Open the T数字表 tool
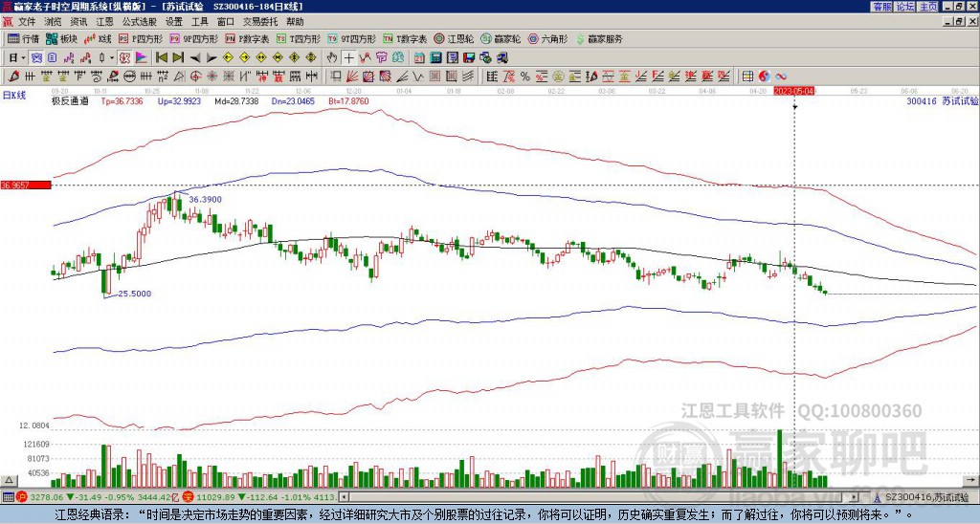980x524 pixels. 405,38
